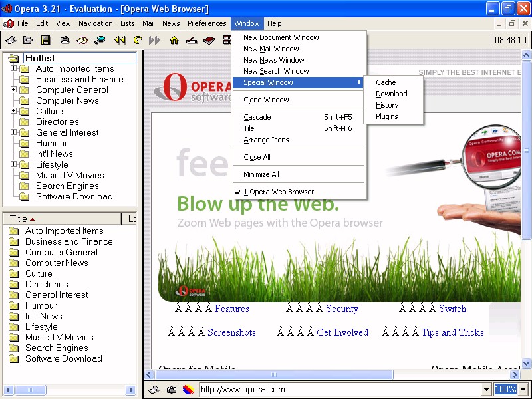Click the tile windows grid toolbar icon
The image size is (532, 399).
[x=227, y=41]
